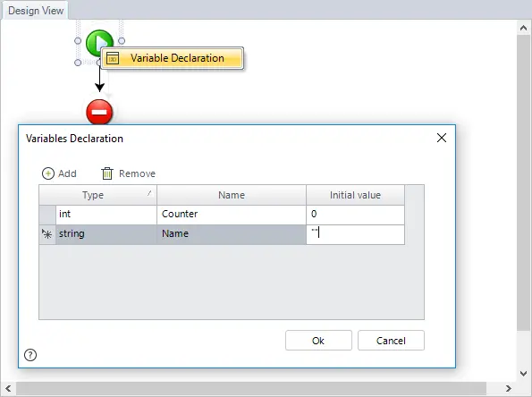Select the new-row asterisk indicator
532x397 pixels.
tap(47, 234)
